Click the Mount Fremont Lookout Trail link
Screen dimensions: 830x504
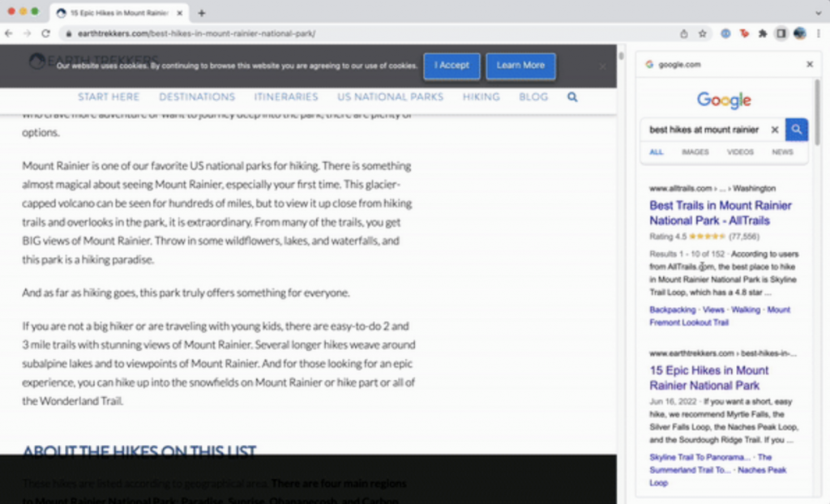pos(720,316)
